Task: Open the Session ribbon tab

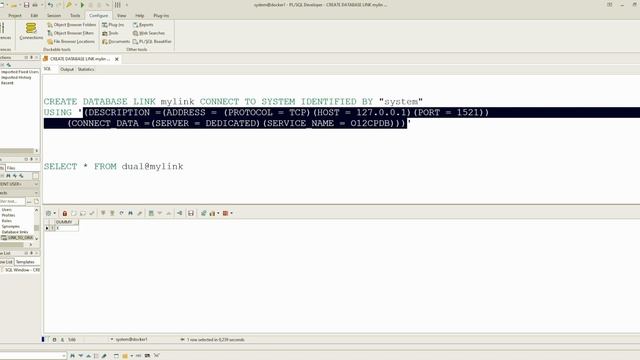Action: pos(54,16)
